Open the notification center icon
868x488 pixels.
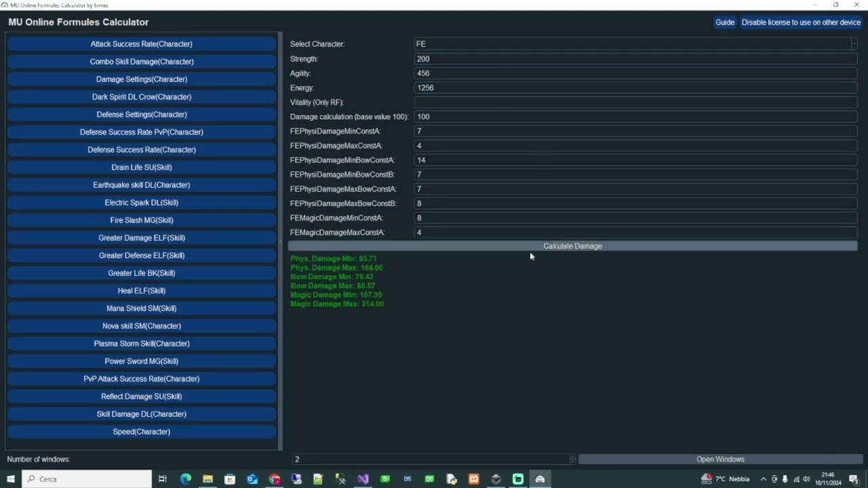854,479
